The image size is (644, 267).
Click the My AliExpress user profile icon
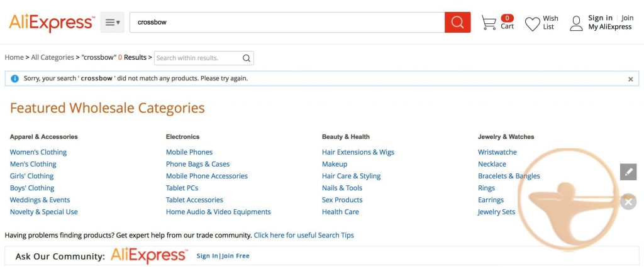pyautogui.click(x=576, y=23)
